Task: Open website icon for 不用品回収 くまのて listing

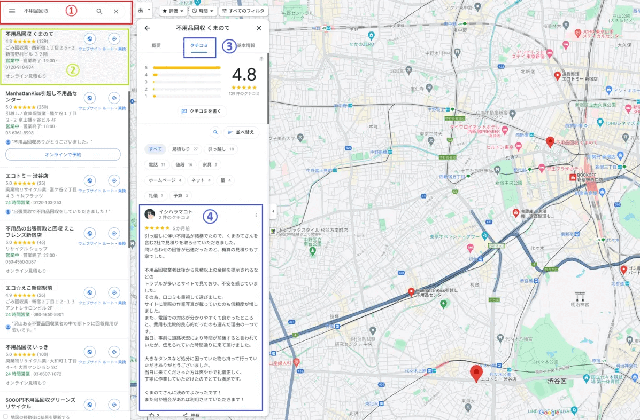Action: pos(89,39)
